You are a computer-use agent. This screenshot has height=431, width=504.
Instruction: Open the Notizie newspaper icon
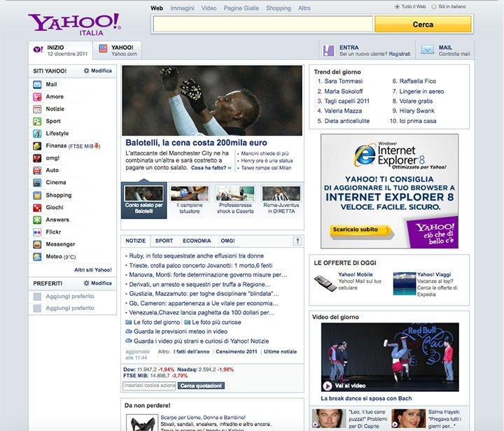[37, 109]
